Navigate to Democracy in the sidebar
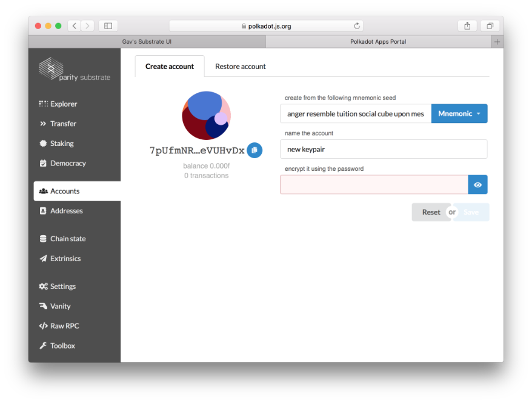Screen dimensions: 532x403 point(67,163)
